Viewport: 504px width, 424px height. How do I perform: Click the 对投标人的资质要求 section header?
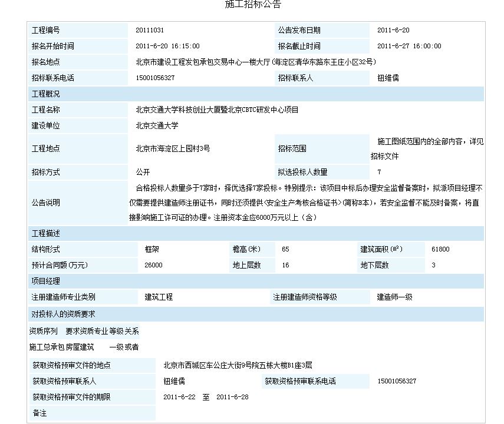click(x=64, y=314)
